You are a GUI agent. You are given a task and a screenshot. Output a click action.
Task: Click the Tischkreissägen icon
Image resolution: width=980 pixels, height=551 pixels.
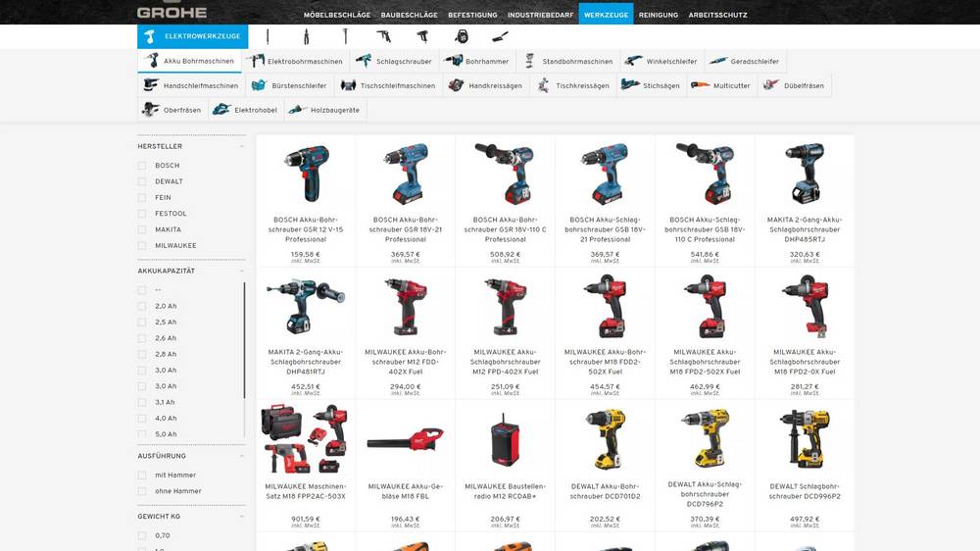(x=544, y=85)
